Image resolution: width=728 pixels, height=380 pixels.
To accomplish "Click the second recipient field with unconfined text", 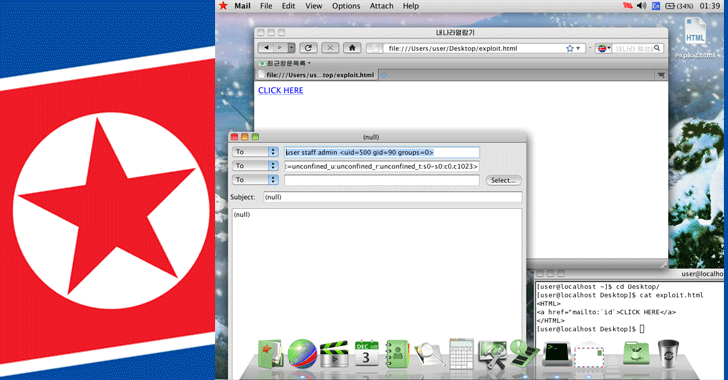I will [x=382, y=166].
